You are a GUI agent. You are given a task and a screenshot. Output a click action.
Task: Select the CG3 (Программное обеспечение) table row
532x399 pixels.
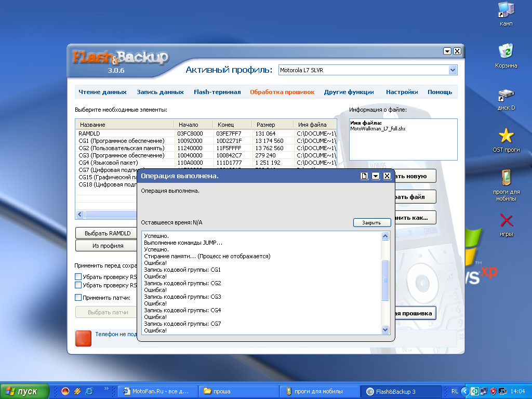click(x=206, y=155)
